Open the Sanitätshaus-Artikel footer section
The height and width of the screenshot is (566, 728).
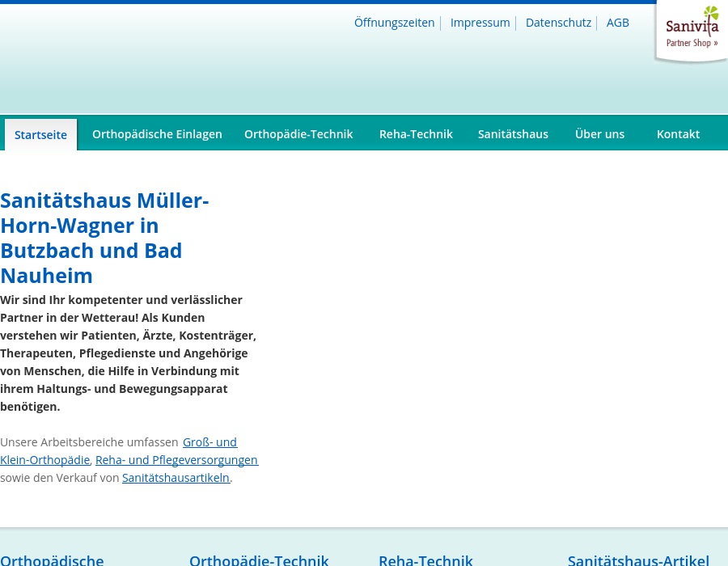(638, 559)
